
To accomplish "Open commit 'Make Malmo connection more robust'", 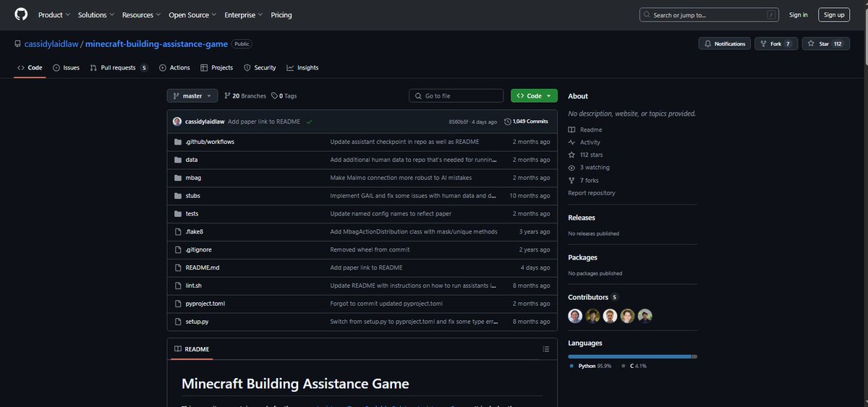I will [401, 178].
